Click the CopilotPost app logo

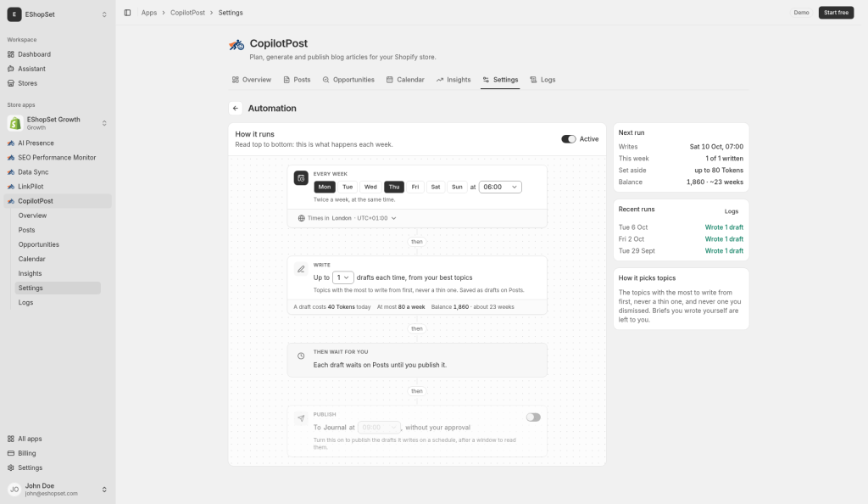tap(236, 45)
